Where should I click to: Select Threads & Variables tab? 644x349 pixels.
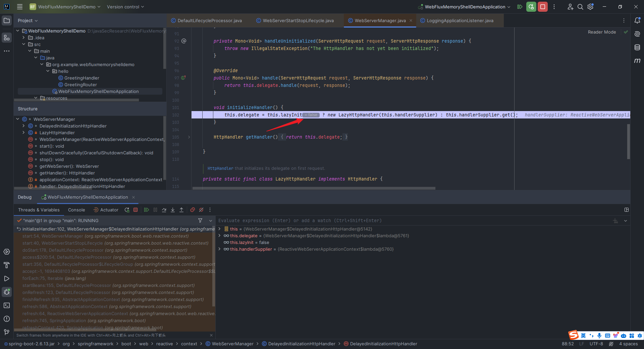[x=39, y=210]
